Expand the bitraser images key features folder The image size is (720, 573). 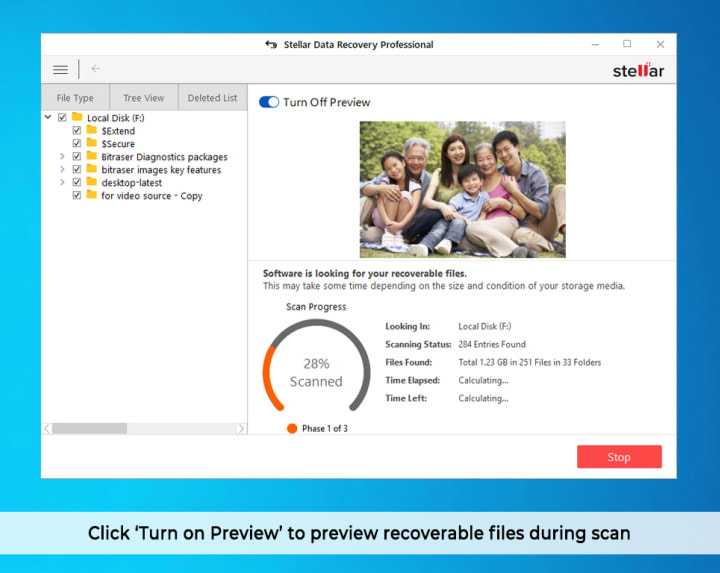click(x=62, y=170)
